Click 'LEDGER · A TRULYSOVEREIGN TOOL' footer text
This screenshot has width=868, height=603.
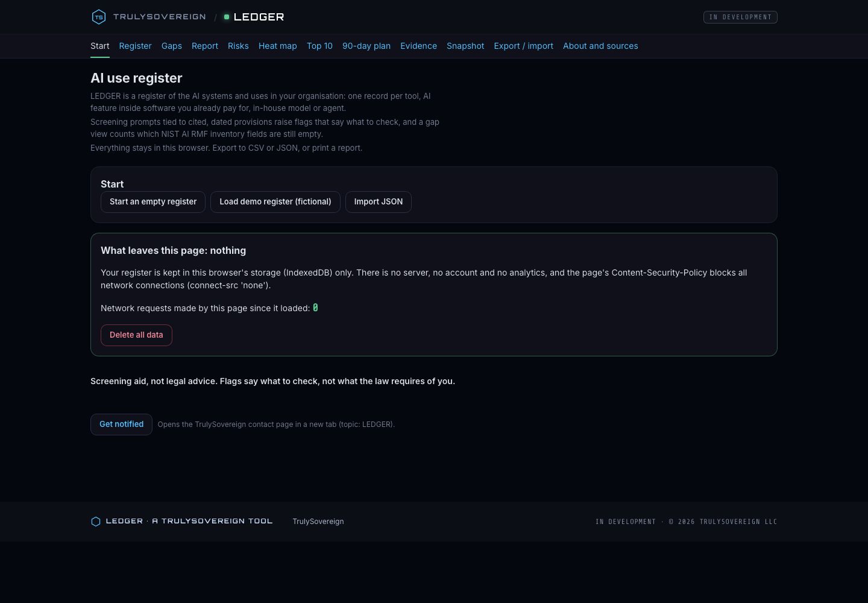tap(189, 521)
